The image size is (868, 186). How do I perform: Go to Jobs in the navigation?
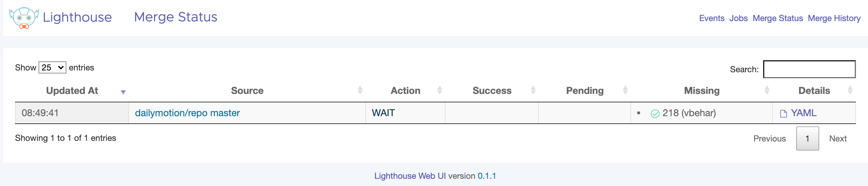pos(738,18)
